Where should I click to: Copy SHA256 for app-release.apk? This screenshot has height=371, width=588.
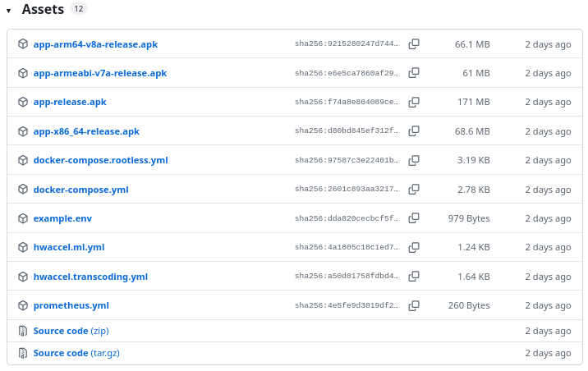414,102
